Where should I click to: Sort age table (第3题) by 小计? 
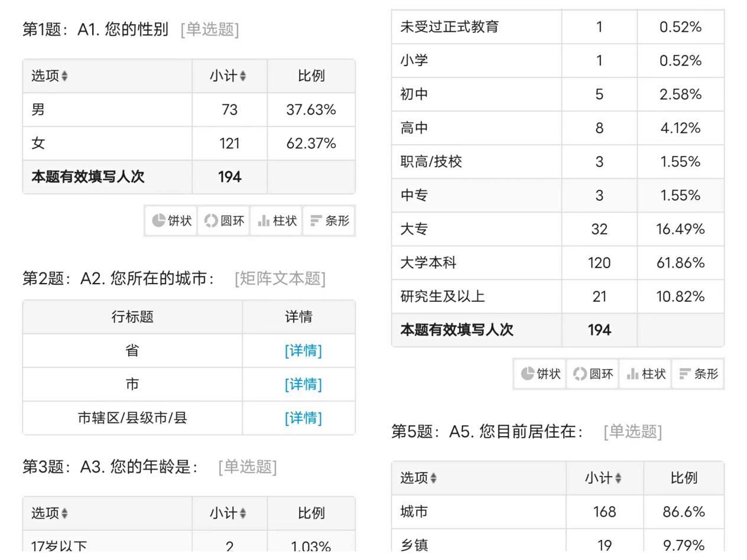(229, 513)
